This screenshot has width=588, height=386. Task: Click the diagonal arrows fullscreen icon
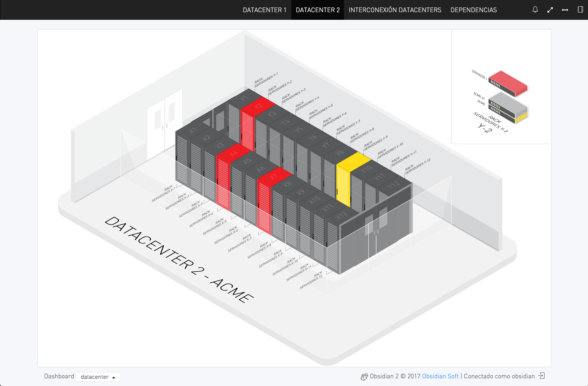click(550, 10)
